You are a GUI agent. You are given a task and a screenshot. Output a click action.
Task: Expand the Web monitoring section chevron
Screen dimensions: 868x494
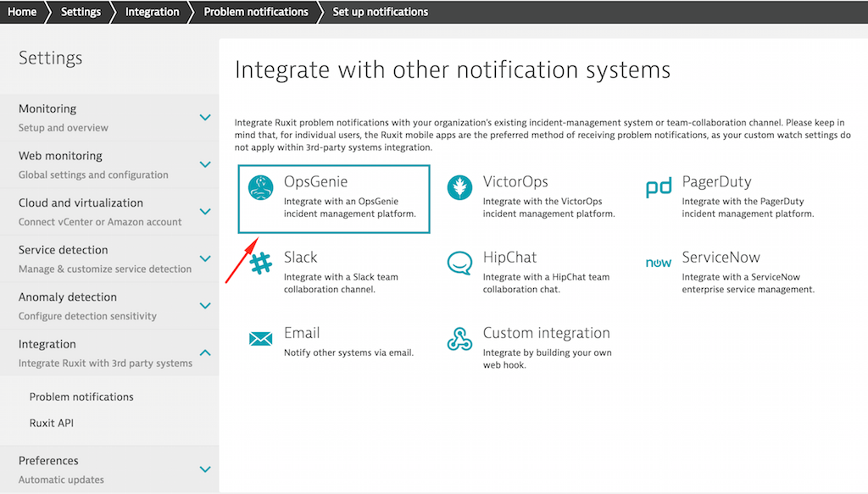(205, 164)
